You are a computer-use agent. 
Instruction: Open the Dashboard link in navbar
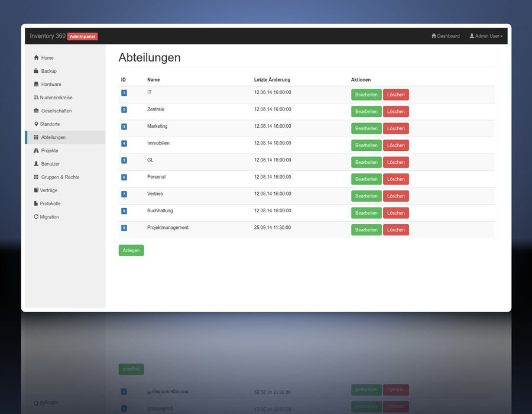point(446,36)
